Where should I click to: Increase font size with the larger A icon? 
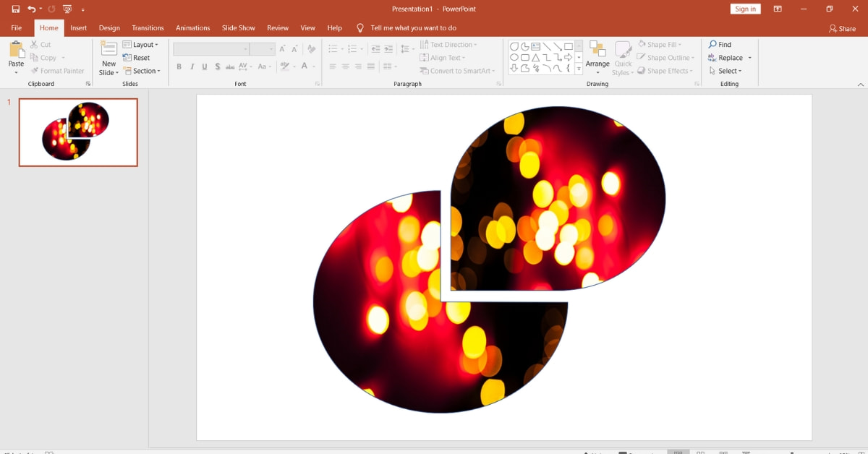283,49
